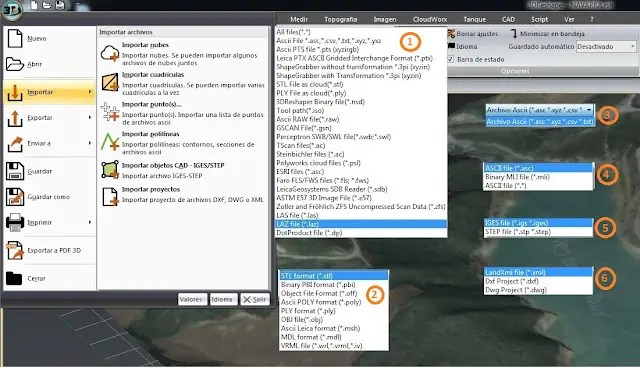The height and width of the screenshot is (368, 640).
Task: Select the Imprimir printer icon
Action: point(15,222)
